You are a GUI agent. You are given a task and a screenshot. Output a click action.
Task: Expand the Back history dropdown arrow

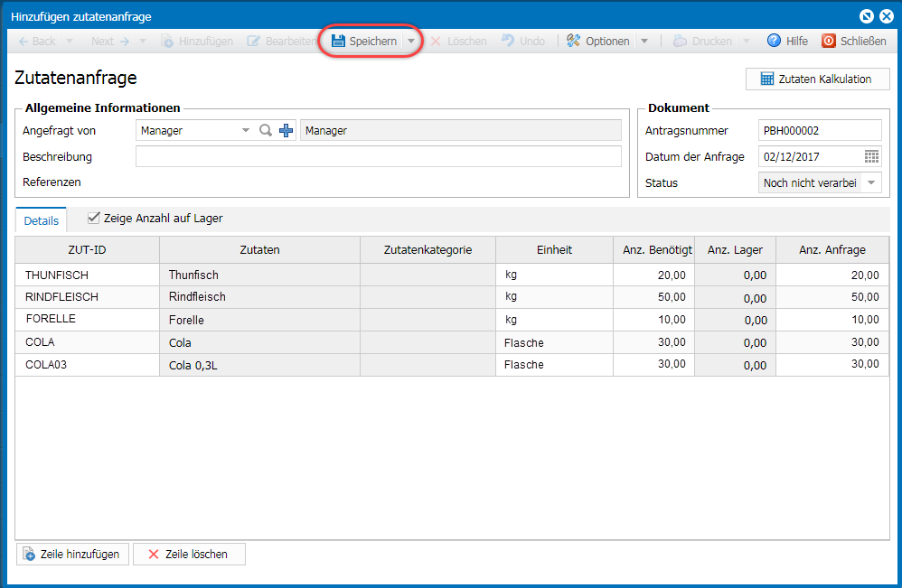click(x=70, y=42)
